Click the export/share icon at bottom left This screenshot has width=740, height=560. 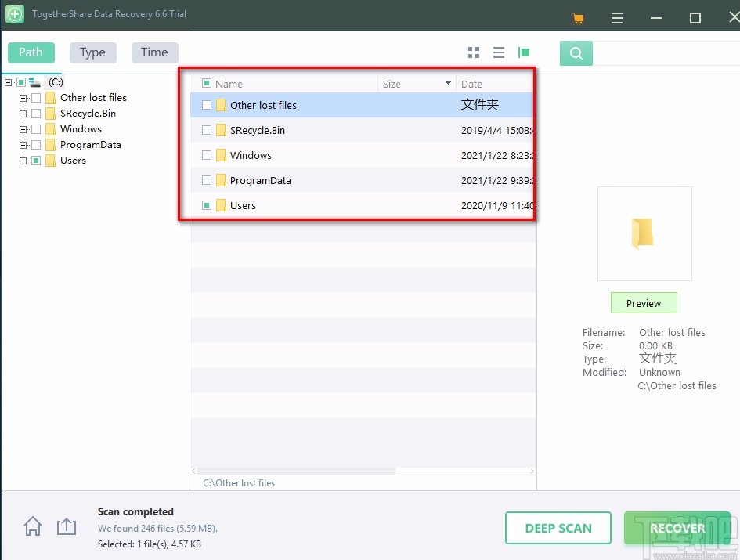[67, 526]
